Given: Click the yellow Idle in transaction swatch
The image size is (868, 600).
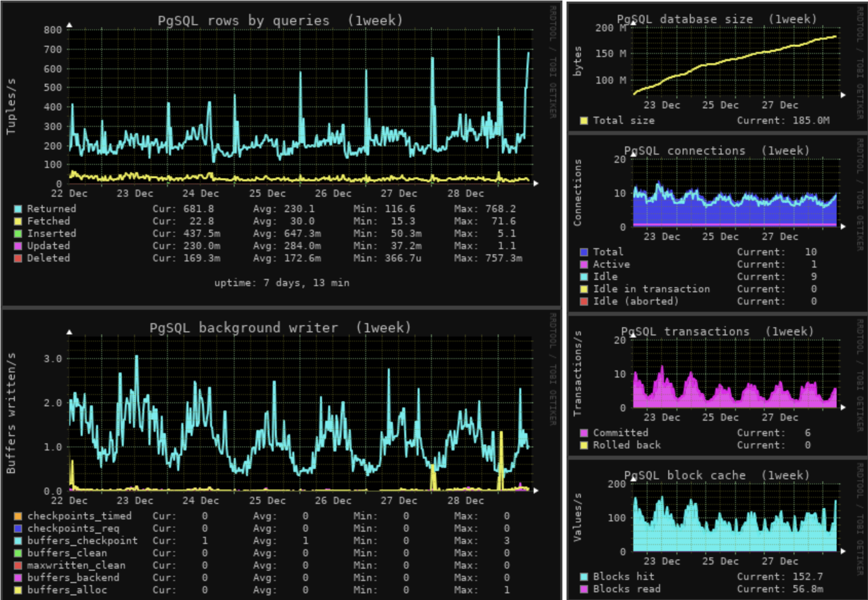Looking at the screenshot, I should click(584, 289).
